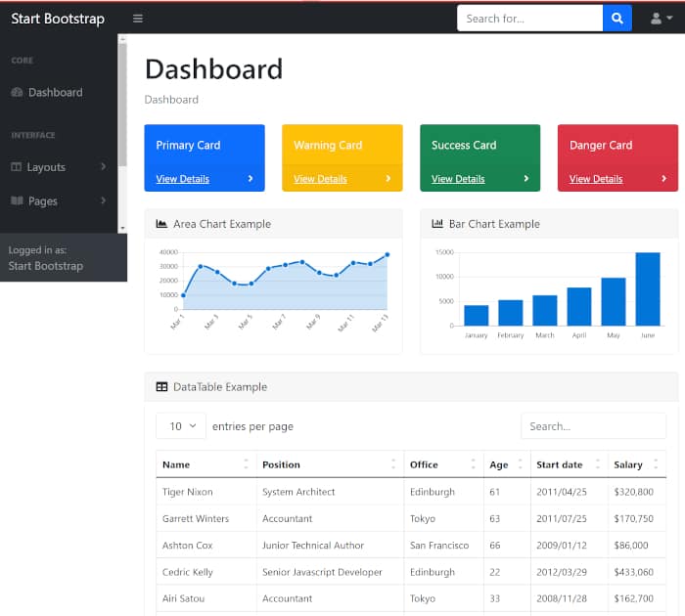Click the area chart icon in card header
Image resolution: width=685 pixels, height=616 pixels.
pos(161,224)
